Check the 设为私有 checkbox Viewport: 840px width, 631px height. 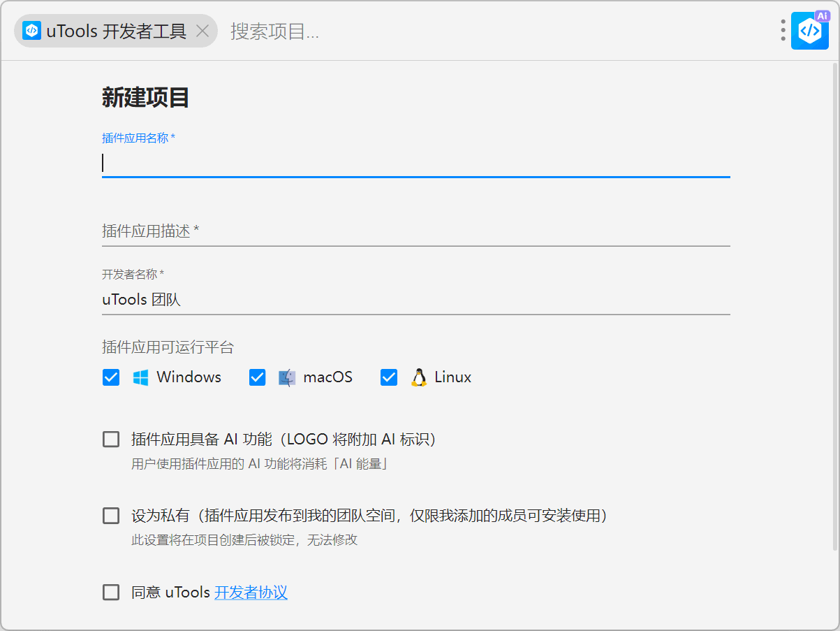(x=111, y=516)
